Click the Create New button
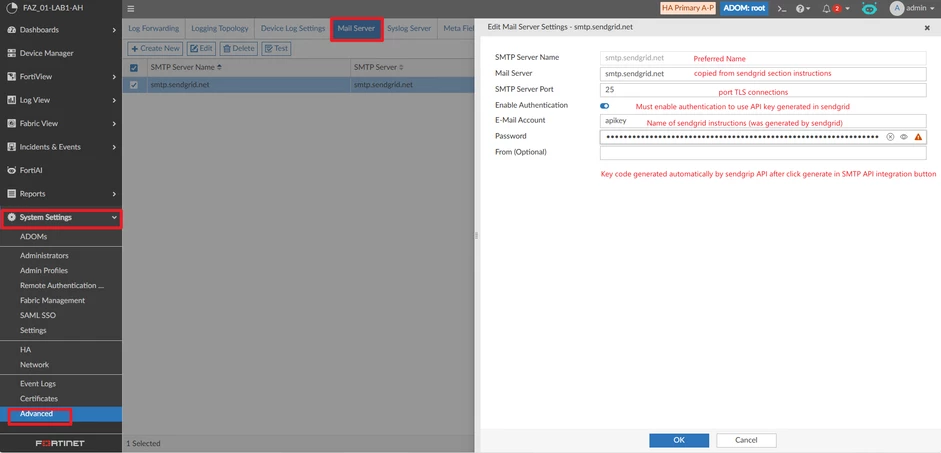Viewport: 941px width, 453px height. (x=155, y=49)
